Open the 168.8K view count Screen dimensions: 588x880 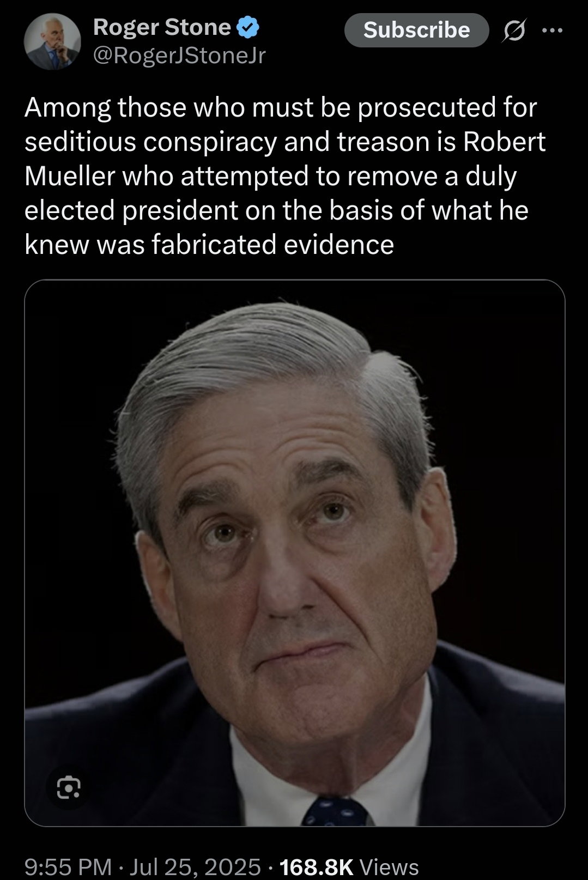pyautogui.click(x=317, y=866)
